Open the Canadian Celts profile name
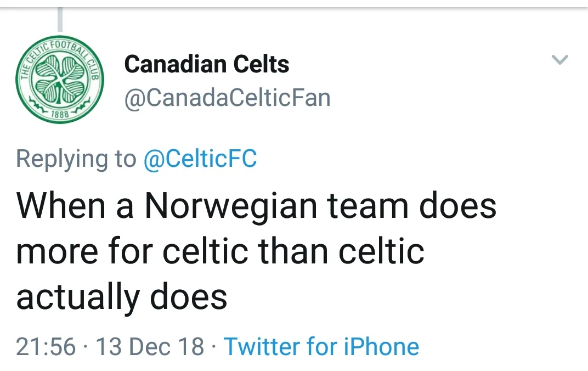This screenshot has height=371, width=588. (206, 64)
